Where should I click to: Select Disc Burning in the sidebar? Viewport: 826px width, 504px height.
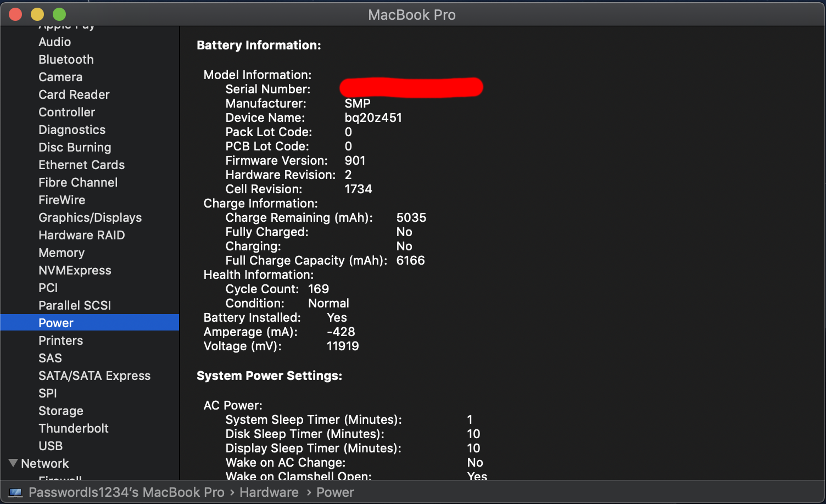[x=75, y=147]
